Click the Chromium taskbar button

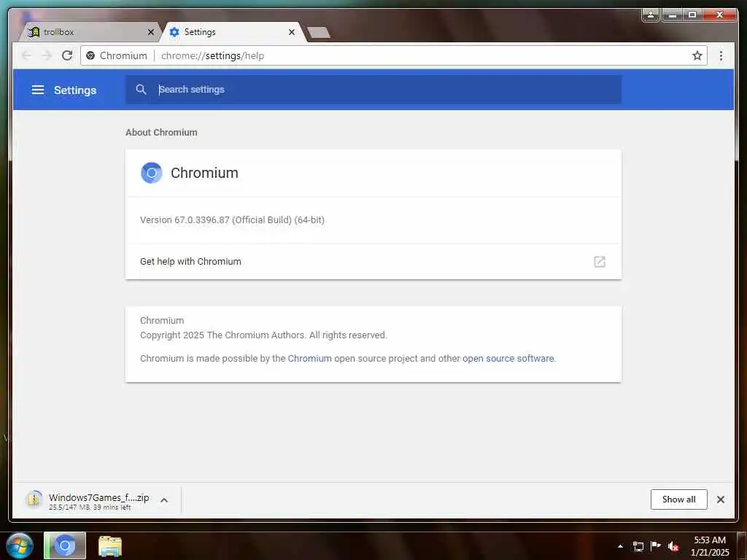click(65, 545)
